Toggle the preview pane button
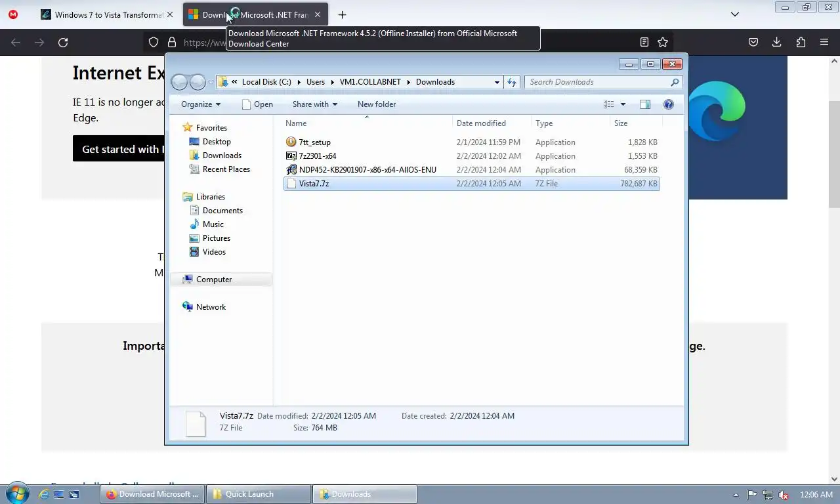Screen dimensions: 840x504 (x=645, y=104)
